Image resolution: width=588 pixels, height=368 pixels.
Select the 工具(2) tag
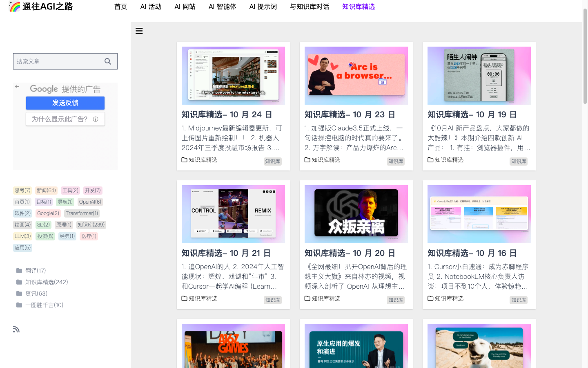coord(70,191)
